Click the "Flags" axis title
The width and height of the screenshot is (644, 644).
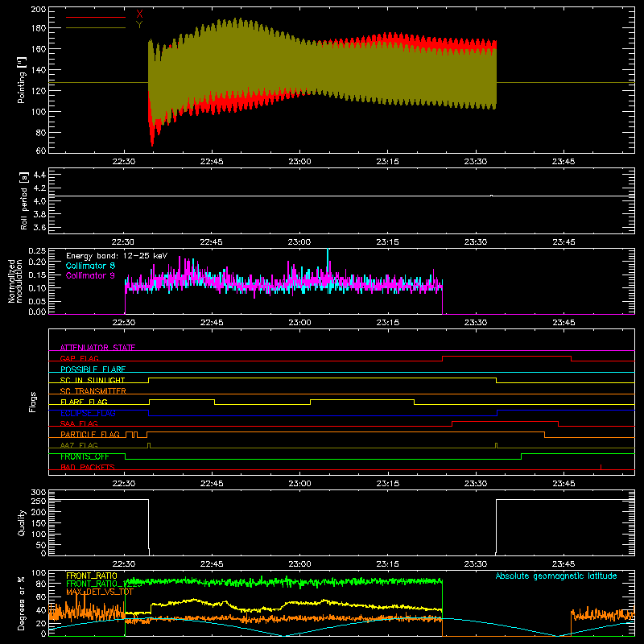pyautogui.click(x=32, y=402)
